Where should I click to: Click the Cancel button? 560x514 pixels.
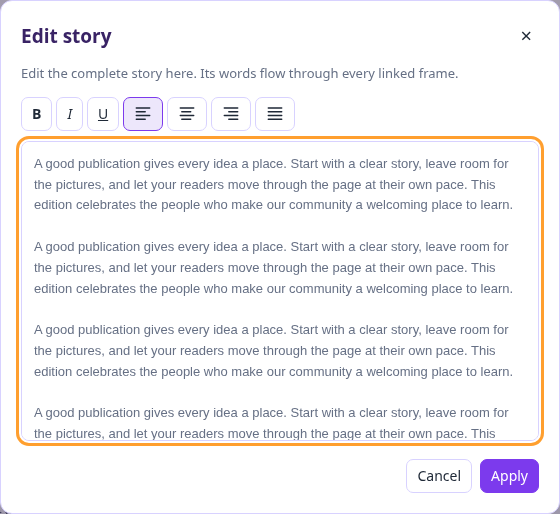[x=439, y=476]
